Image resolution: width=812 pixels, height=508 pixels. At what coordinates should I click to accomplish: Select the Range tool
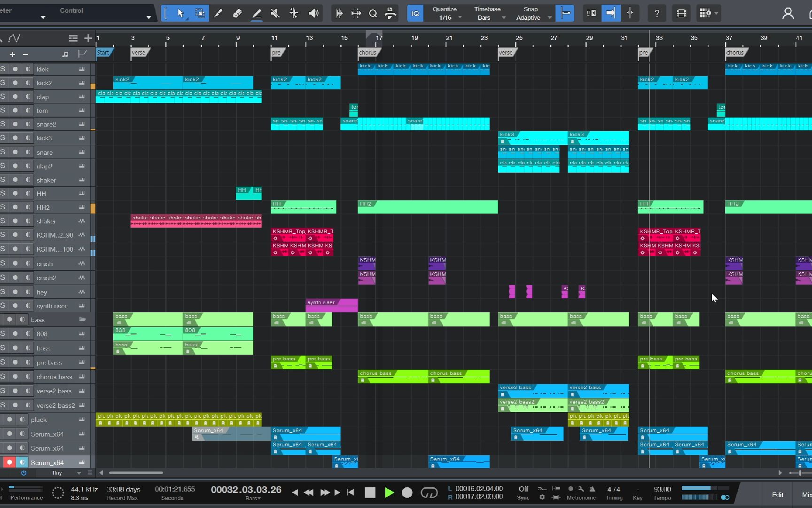pos(200,13)
